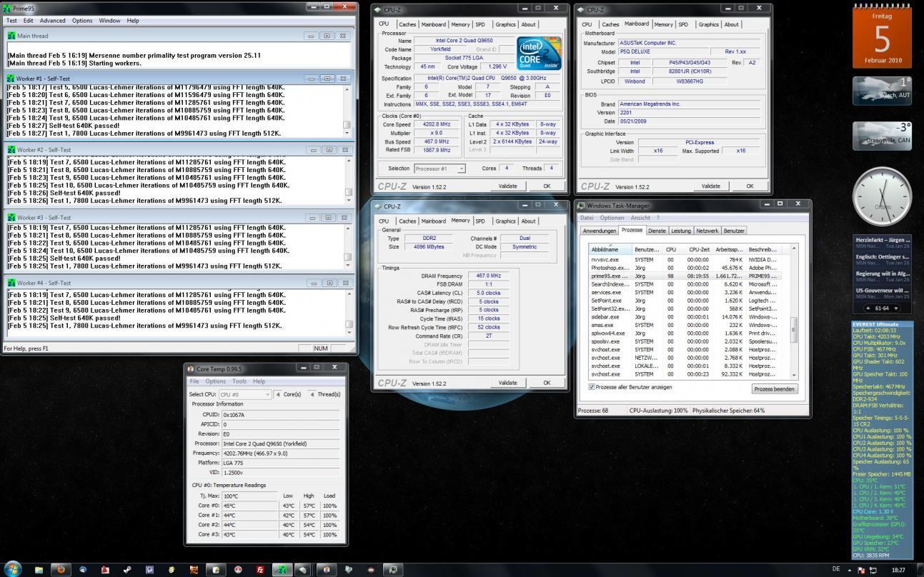Open the Windows Start menu orb
The image size is (924, 577).
click(x=13, y=569)
